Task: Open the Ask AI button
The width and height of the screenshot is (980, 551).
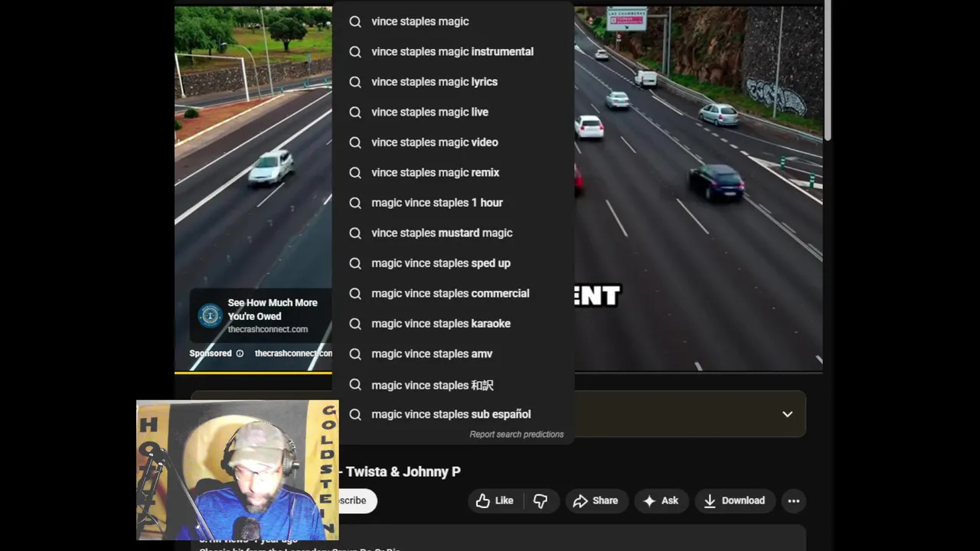Action: pyautogui.click(x=661, y=500)
